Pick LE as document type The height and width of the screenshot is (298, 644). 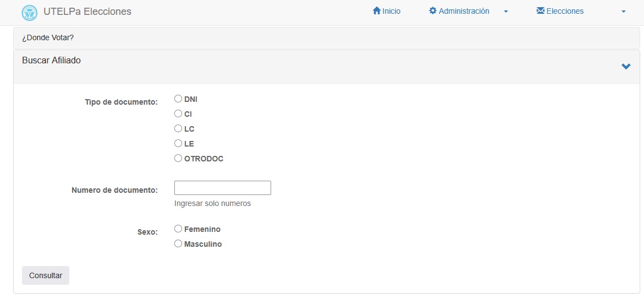click(x=178, y=144)
